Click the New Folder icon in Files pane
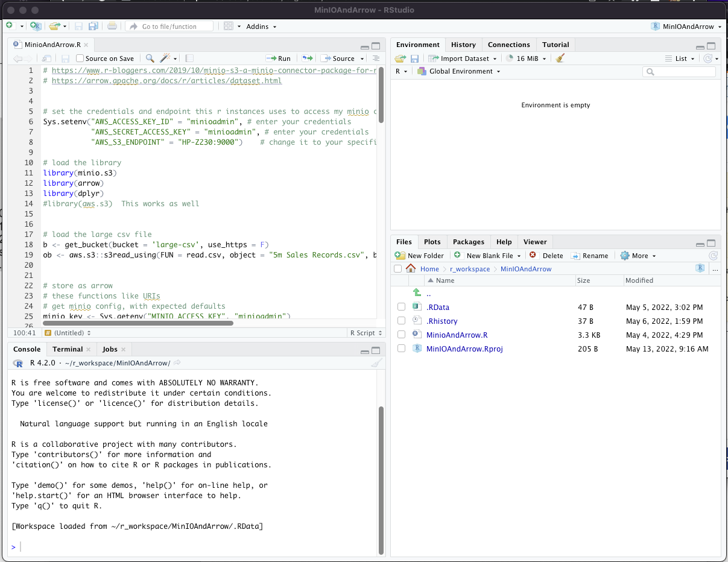 400,256
